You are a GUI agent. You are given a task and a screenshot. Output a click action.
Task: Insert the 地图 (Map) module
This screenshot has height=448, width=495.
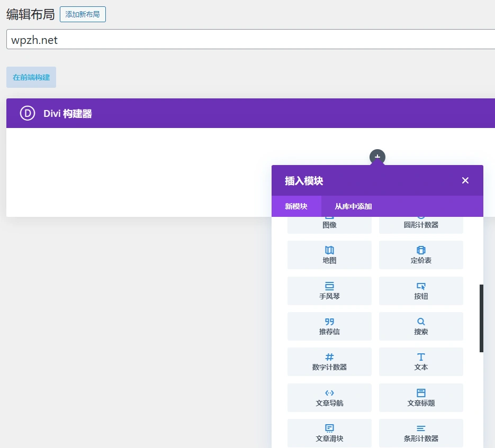[x=329, y=255]
